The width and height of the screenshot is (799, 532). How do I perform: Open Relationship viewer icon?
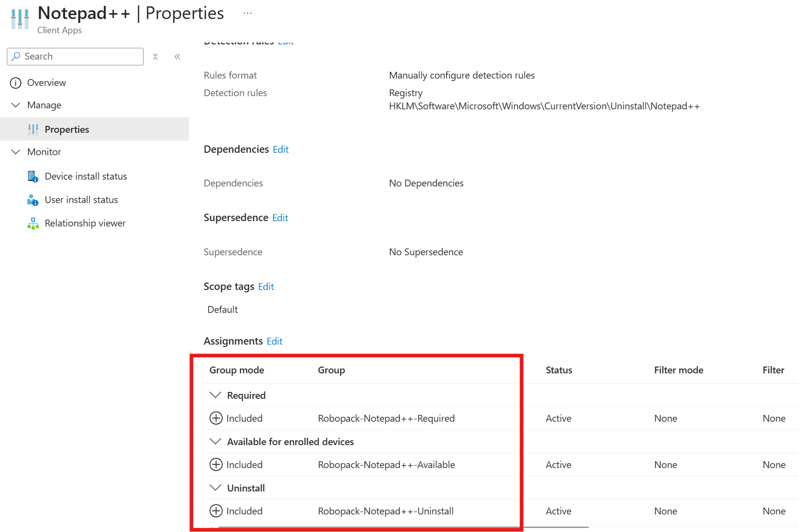point(33,223)
